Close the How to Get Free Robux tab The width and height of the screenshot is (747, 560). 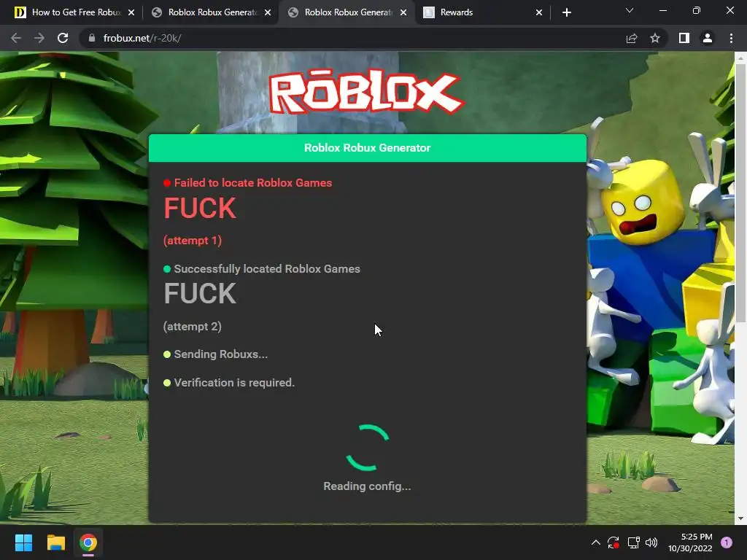[131, 12]
